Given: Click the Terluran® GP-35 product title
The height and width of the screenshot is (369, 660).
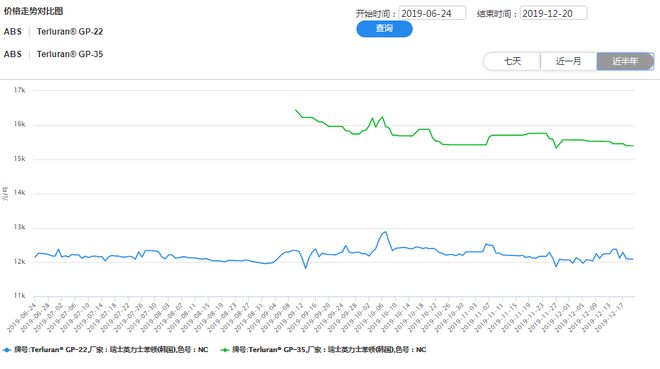Looking at the screenshot, I should 70,54.
